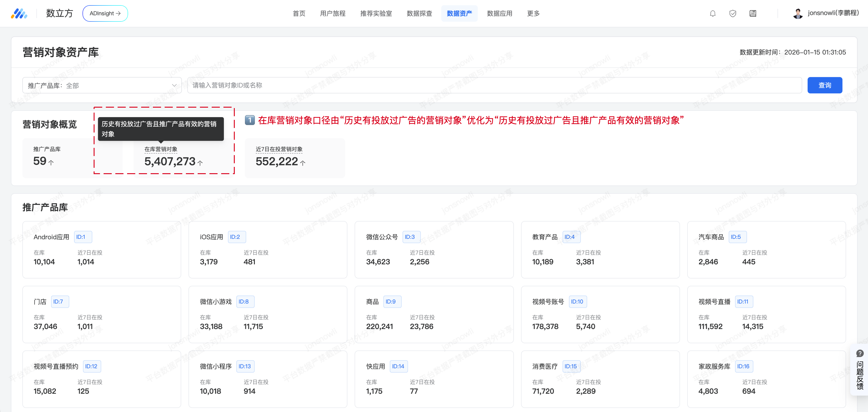
Task: Click the up arrow beside 59
Action: [x=51, y=163]
